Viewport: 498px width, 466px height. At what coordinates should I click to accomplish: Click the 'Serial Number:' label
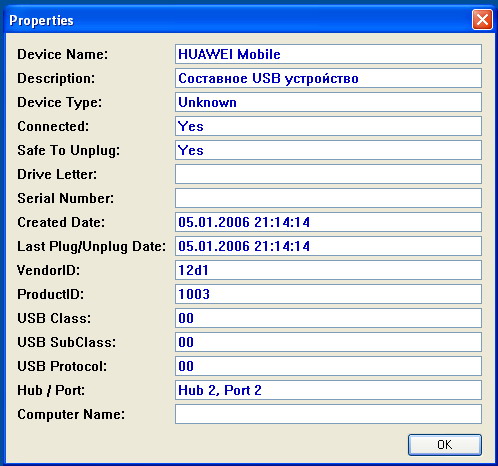(65, 198)
